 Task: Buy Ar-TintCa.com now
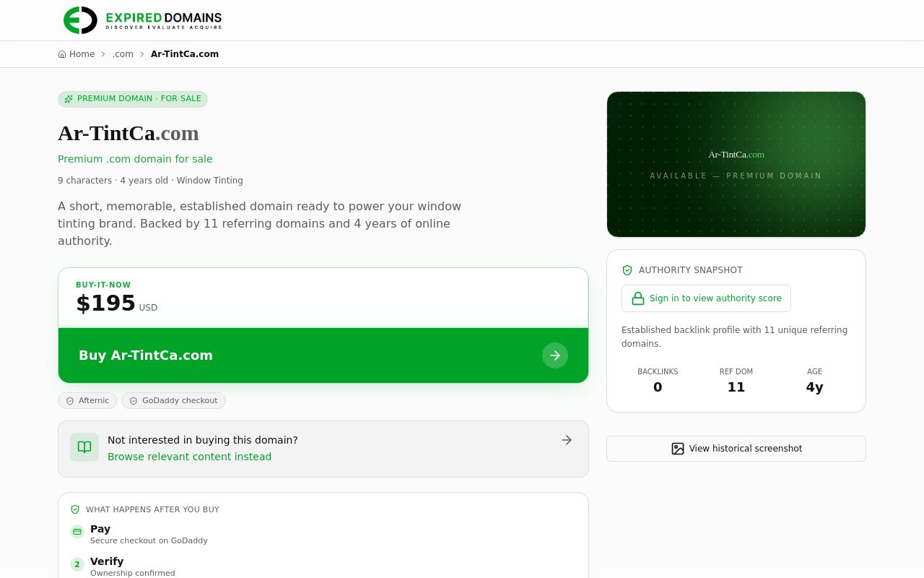(323, 355)
